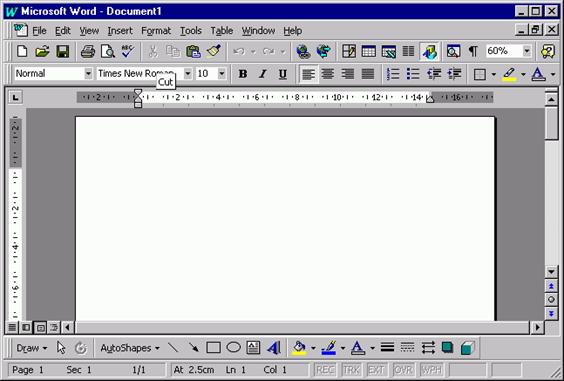Screen dimensions: 564x381
Task: Open the Insert menu
Action: coord(120,31)
